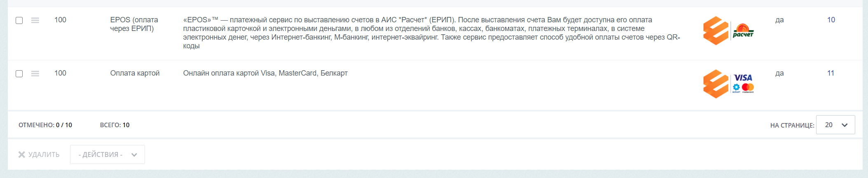Click the 'да' active value for EPOS
The width and height of the screenshot is (868, 178).
pyautogui.click(x=779, y=20)
